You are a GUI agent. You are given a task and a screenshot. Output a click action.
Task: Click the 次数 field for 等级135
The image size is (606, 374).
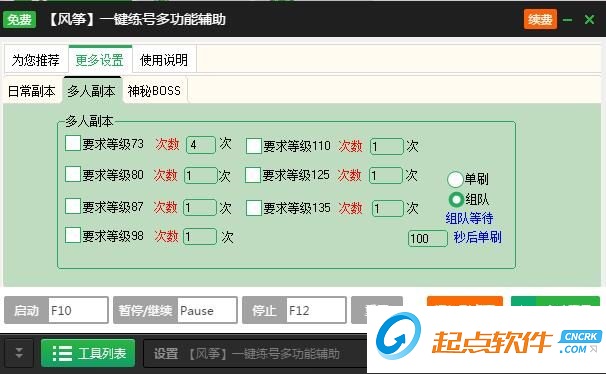tap(388, 209)
